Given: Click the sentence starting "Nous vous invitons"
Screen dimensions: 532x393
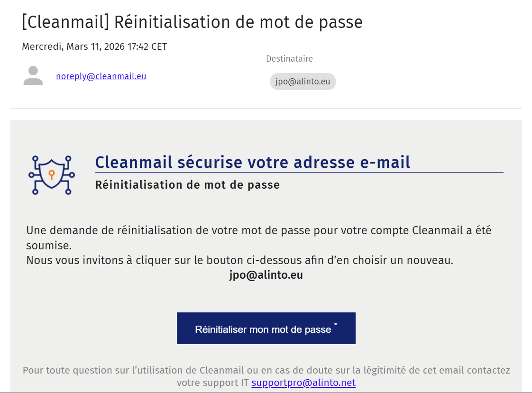Looking at the screenshot, I should (239, 260).
